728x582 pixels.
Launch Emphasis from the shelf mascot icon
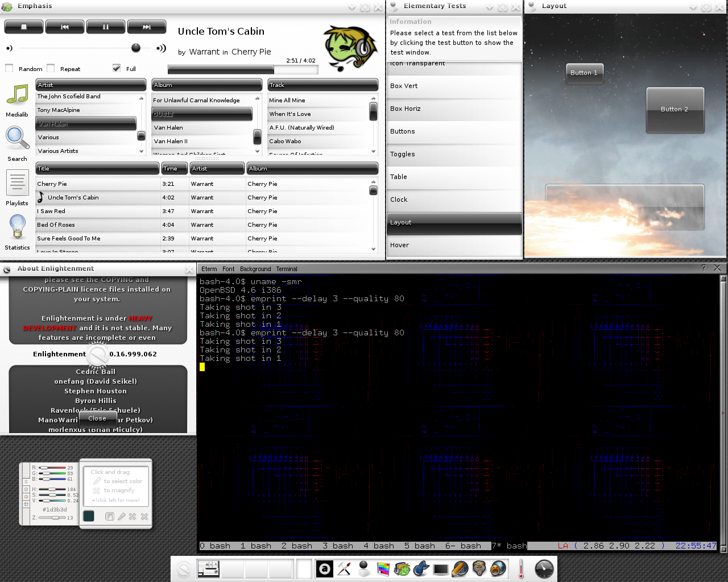[403, 569]
